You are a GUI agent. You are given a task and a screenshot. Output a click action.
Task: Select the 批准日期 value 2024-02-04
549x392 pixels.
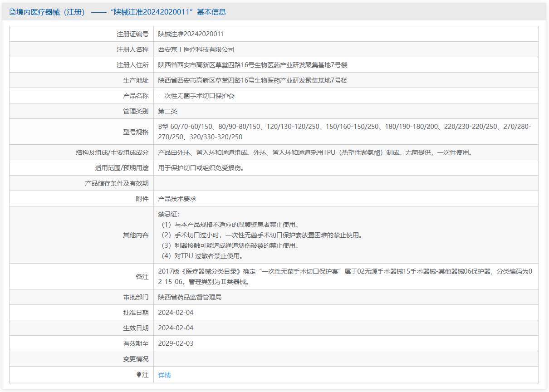point(176,313)
